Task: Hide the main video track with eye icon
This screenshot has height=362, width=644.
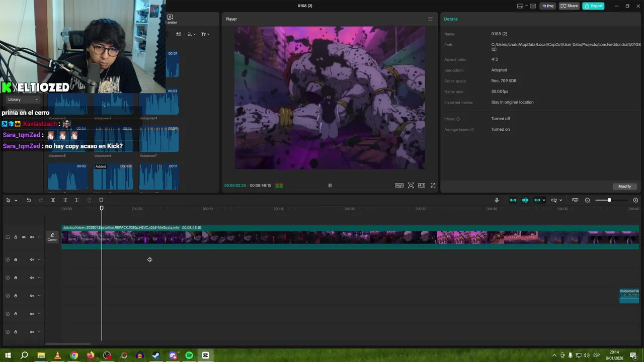Action: [x=24, y=237]
